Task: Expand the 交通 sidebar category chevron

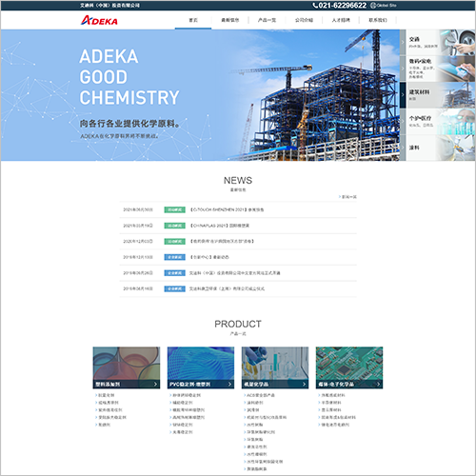Action: 403,42
